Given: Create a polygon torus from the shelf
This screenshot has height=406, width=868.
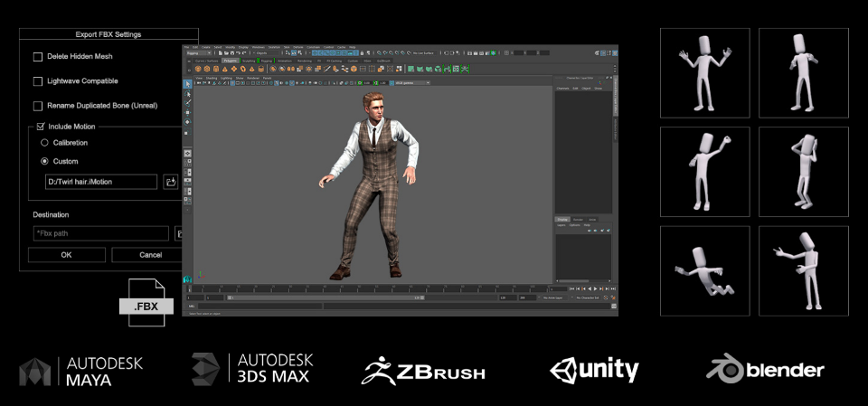Looking at the screenshot, I should 243,69.
